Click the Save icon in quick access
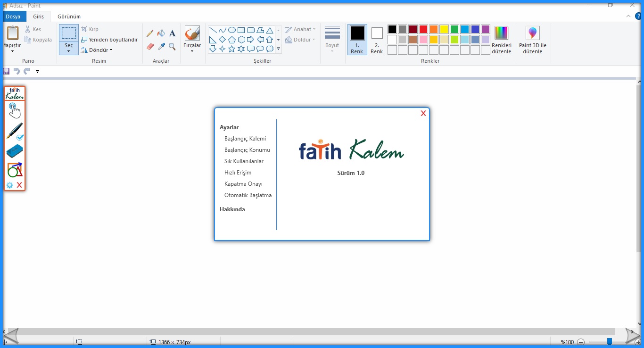 point(6,71)
